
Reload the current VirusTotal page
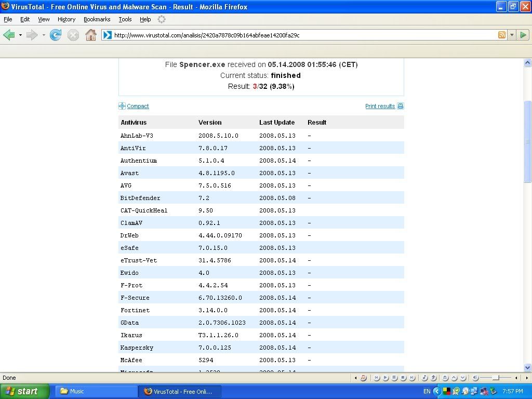(x=56, y=35)
